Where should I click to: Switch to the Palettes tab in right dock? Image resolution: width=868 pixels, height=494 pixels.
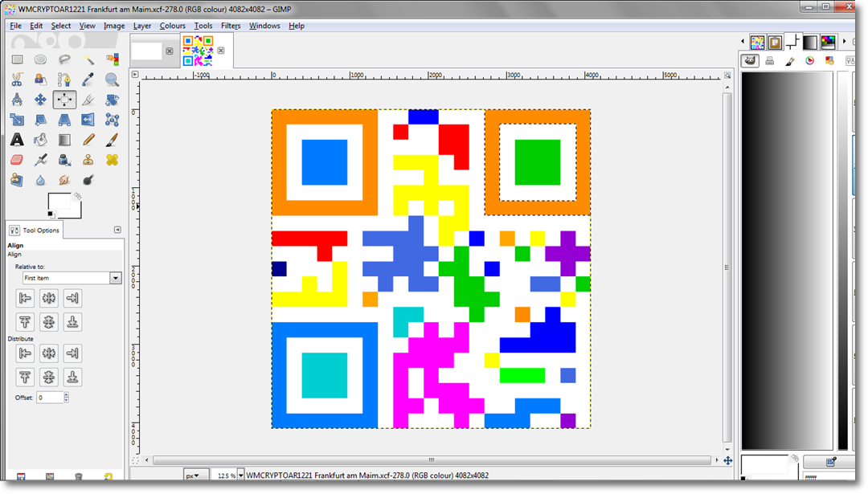pos(828,42)
